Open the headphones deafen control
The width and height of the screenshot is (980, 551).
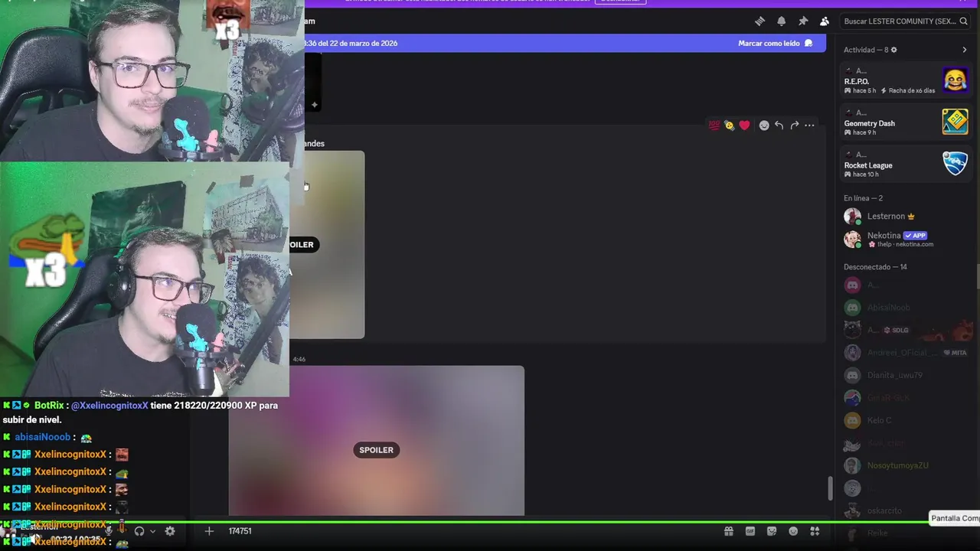[139, 531]
